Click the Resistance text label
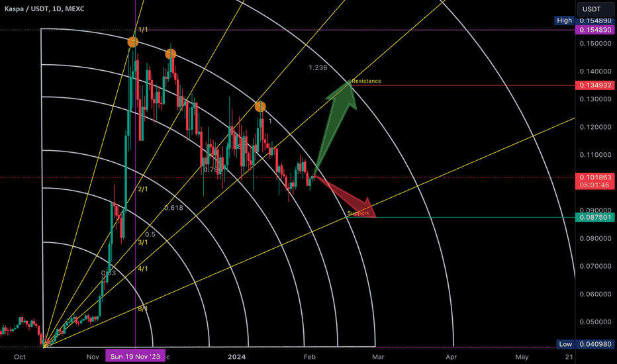The image size is (617, 364). (366, 81)
